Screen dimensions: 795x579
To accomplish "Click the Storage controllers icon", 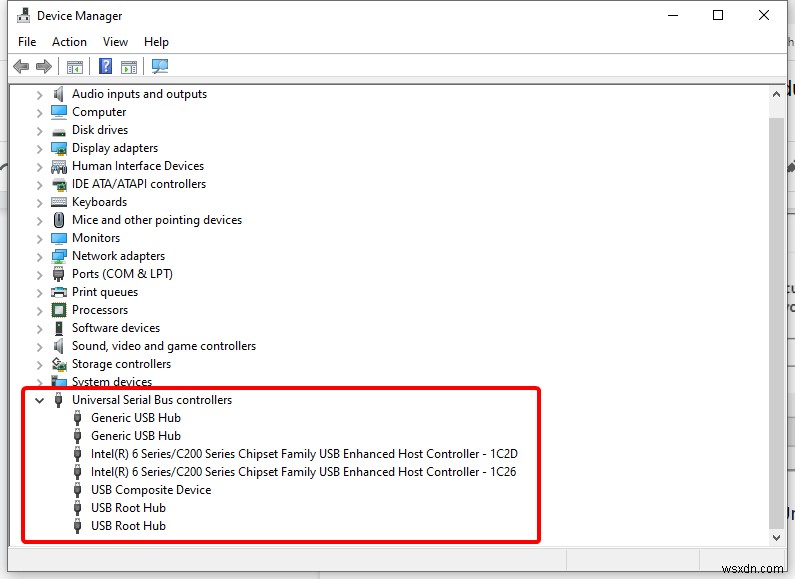I will 59,364.
